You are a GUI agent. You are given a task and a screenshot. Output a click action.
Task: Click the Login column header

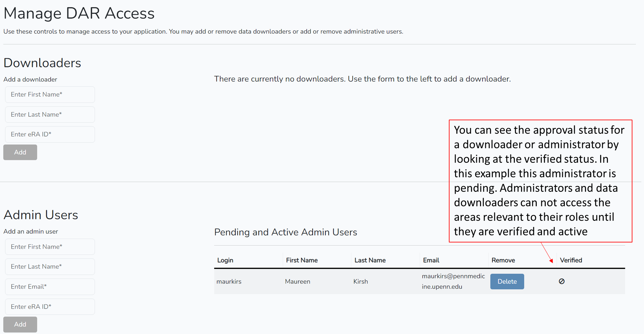click(225, 260)
